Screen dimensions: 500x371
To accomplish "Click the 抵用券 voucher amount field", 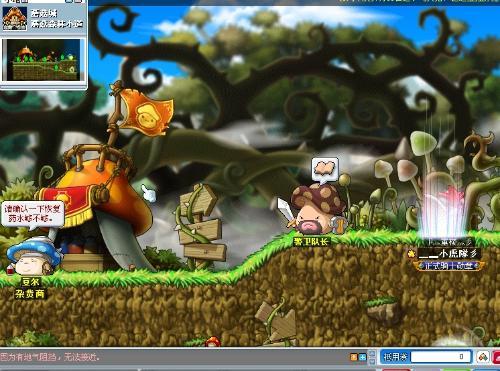I will pyautogui.click(x=441, y=357).
